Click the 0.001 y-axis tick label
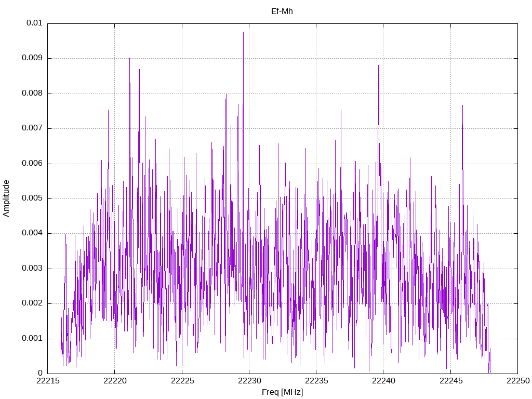532x399 pixels. pyautogui.click(x=32, y=338)
